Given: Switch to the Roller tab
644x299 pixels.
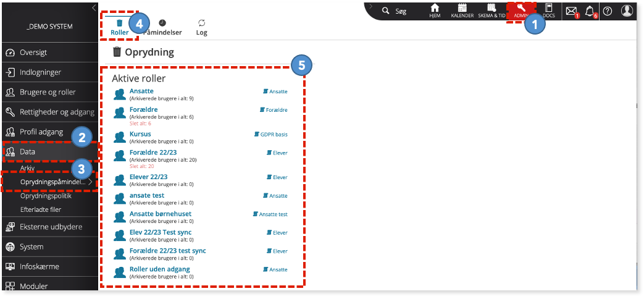Looking at the screenshot, I should (x=120, y=28).
